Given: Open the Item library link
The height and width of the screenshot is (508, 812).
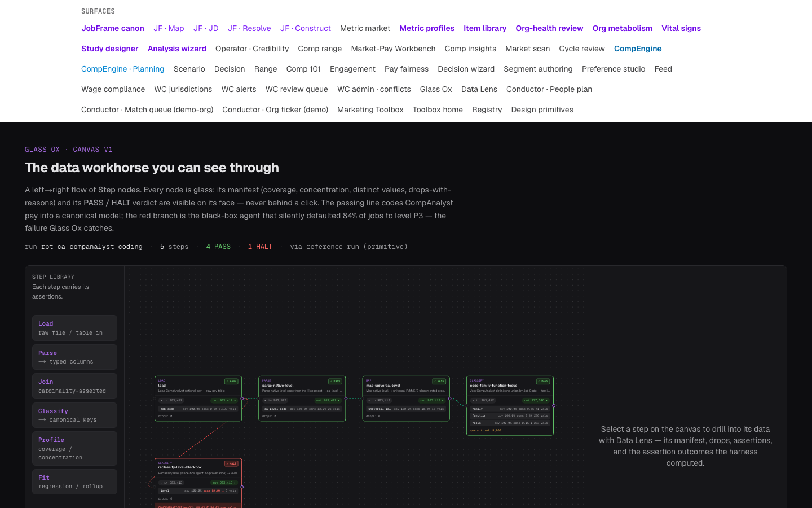Looking at the screenshot, I should click(x=485, y=28).
